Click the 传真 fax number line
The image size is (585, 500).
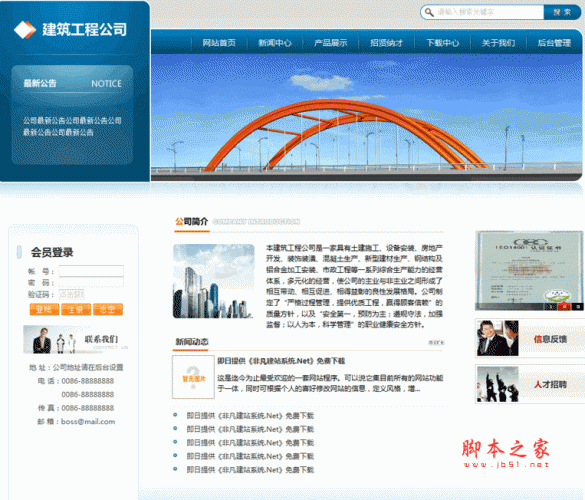click(x=76, y=408)
